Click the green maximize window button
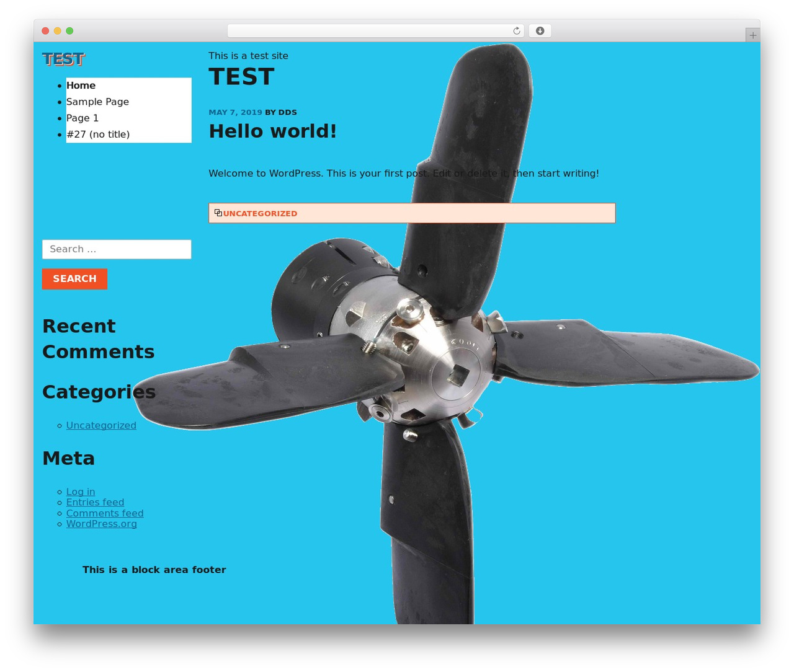This screenshot has width=794, height=672. 69,31
